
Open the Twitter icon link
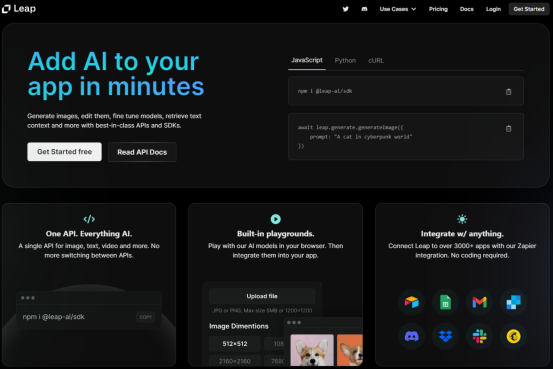[x=346, y=9]
